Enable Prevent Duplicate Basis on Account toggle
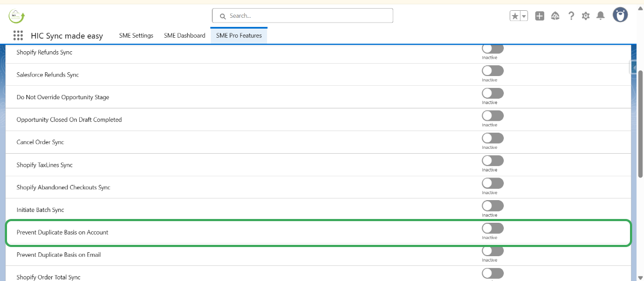This screenshot has height=281, width=644. point(492,228)
